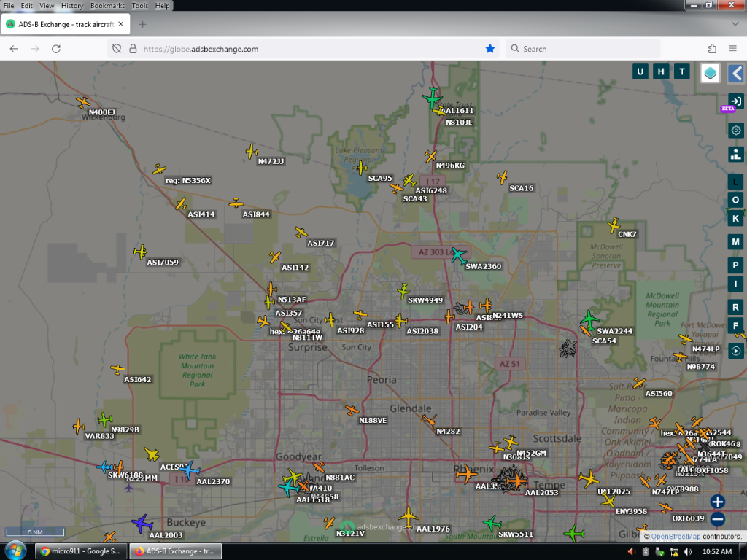Select green aircraft SWA2244
Image resolution: width=747 pixels, height=560 pixels.
pos(589,319)
